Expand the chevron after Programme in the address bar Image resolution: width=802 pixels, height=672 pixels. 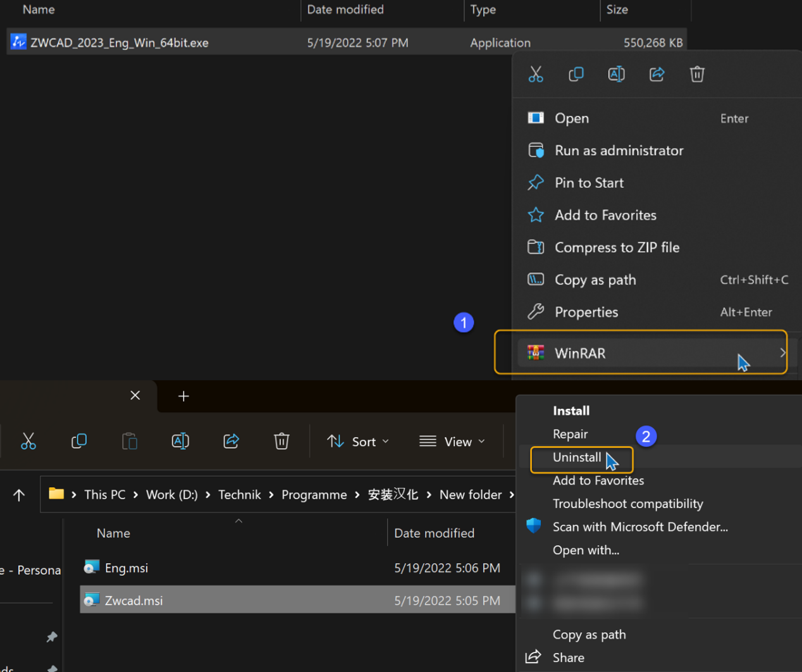coord(357,494)
